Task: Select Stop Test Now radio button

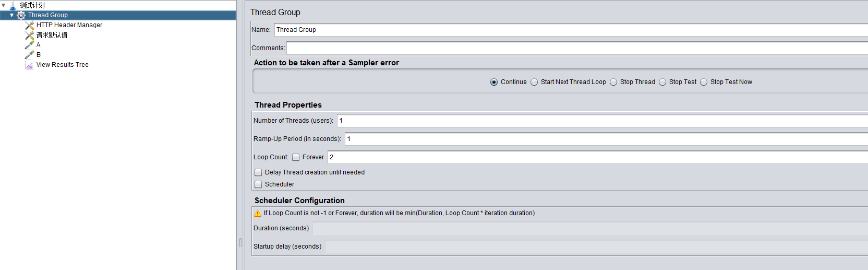Action: pos(704,82)
